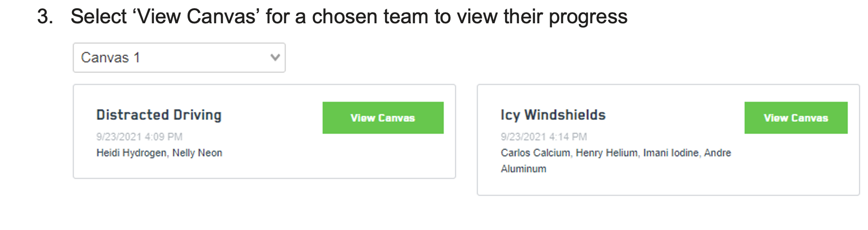Screen dimensions: 868x230
Task: Open the Canvas 1 dropdown
Action: pyautogui.click(x=179, y=58)
